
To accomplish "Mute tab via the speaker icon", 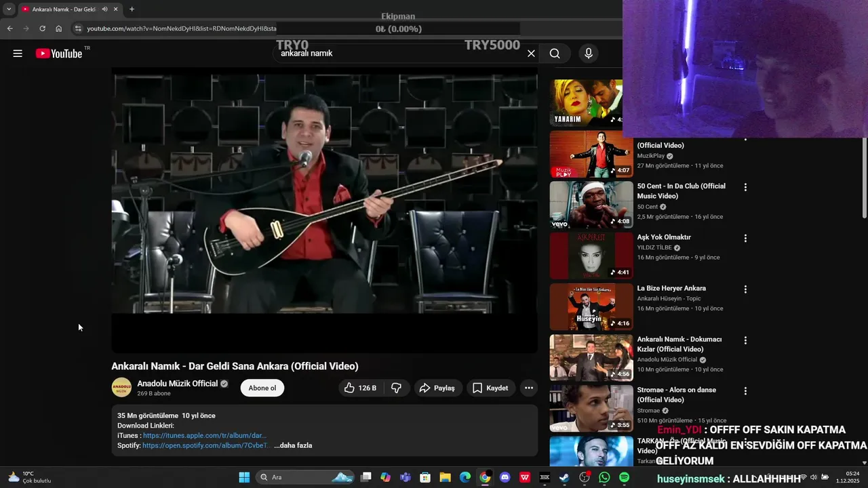I will coord(104,9).
